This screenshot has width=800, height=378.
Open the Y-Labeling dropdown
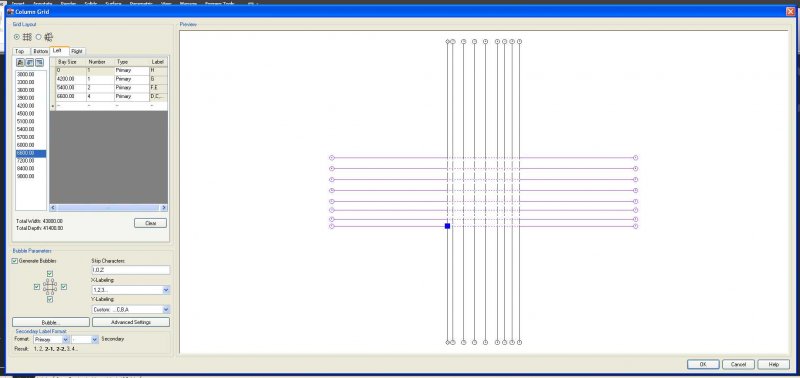click(x=131, y=309)
